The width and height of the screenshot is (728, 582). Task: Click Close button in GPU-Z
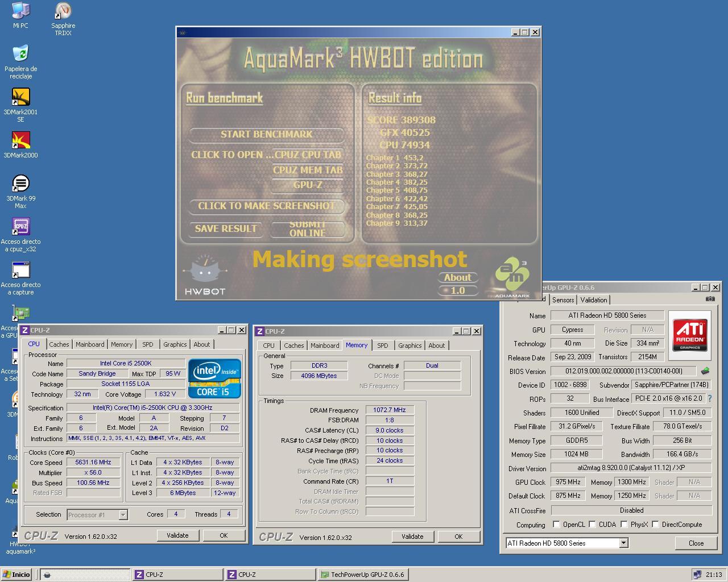coord(696,543)
